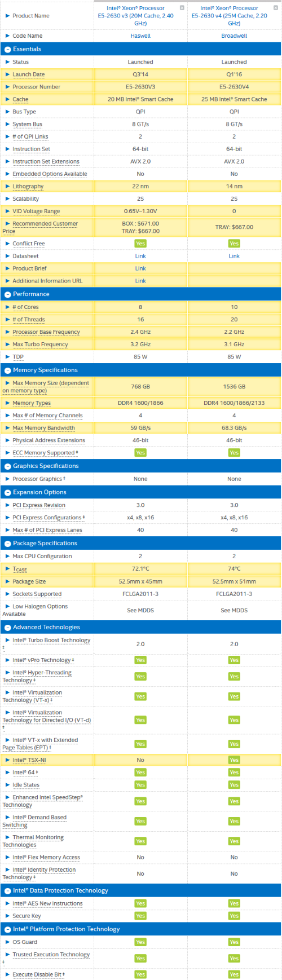Expand the Code Name row arrow
The image size is (282, 980).
tap(7, 36)
